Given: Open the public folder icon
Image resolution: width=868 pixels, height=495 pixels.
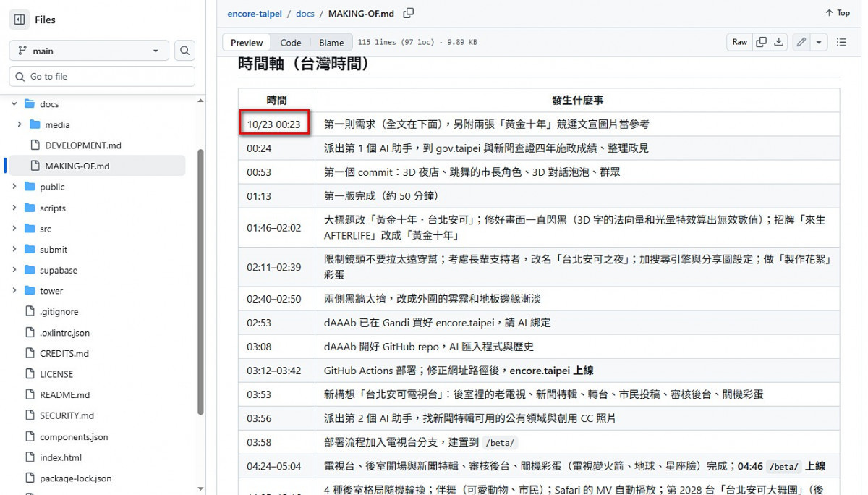Looking at the screenshot, I should [x=30, y=187].
